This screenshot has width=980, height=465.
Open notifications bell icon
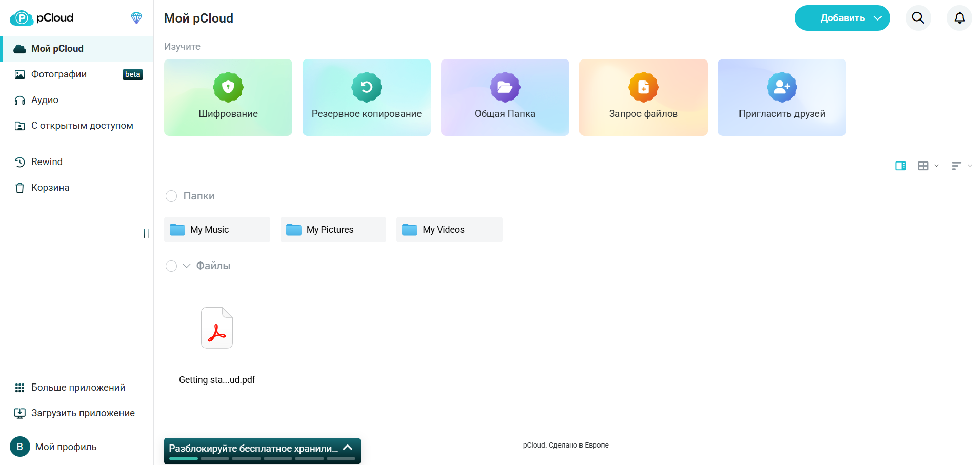point(959,18)
